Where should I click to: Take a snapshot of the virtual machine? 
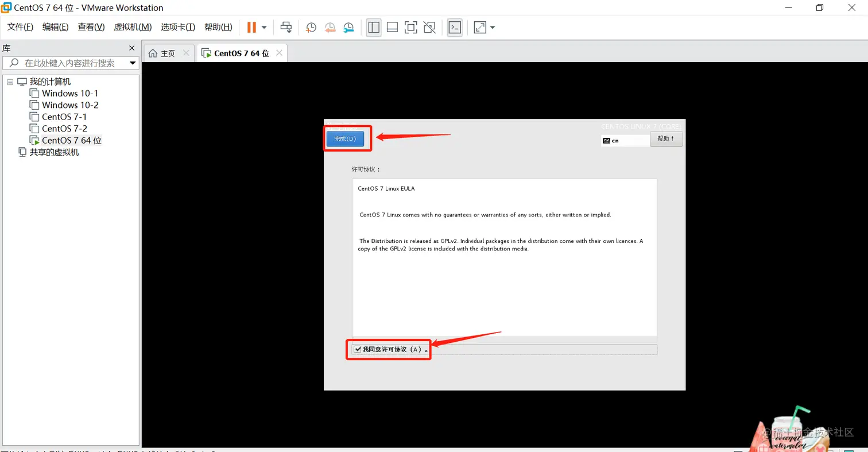(311, 27)
